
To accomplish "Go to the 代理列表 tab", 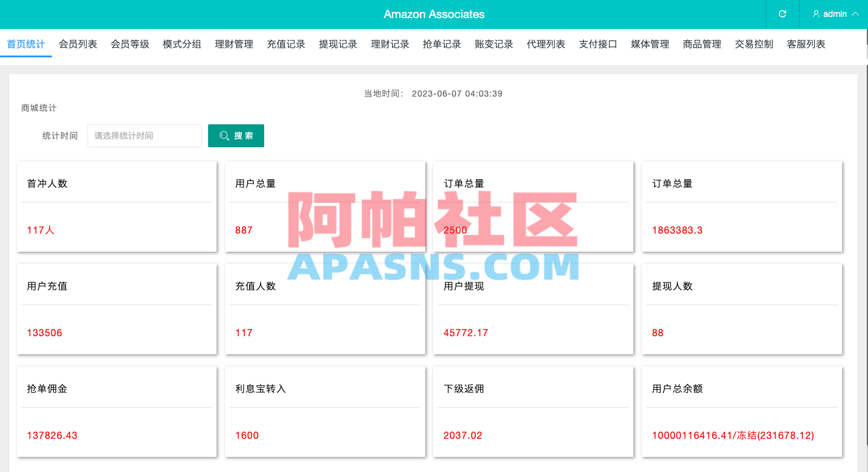I will tap(546, 44).
